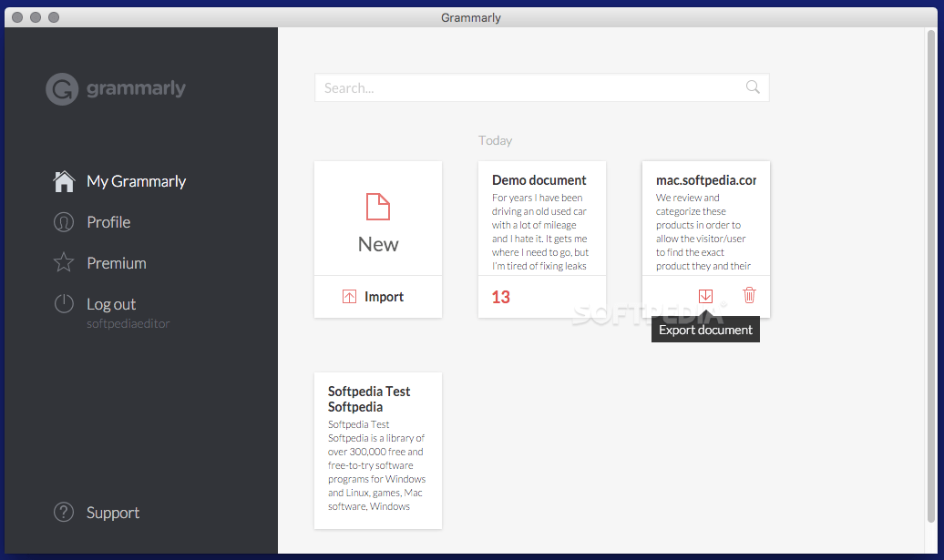The image size is (944, 560).
Task: Click the trash delete icon
Action: 750,295
